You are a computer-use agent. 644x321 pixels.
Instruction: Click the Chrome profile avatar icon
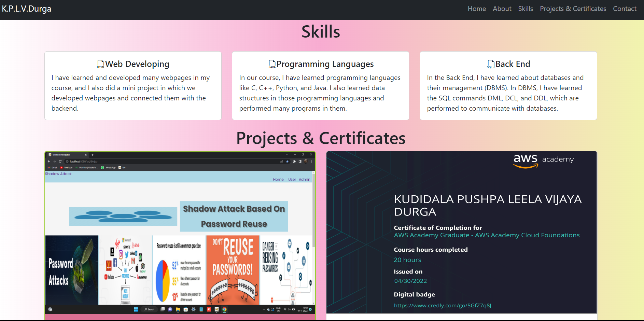[x=305, y=161]
